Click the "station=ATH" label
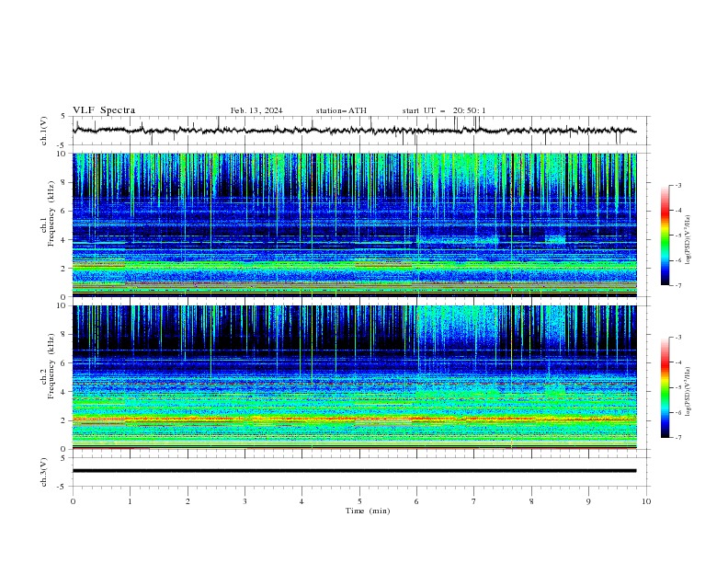The height and width of the screenshot is (563, 728). [x=341, y=110]
